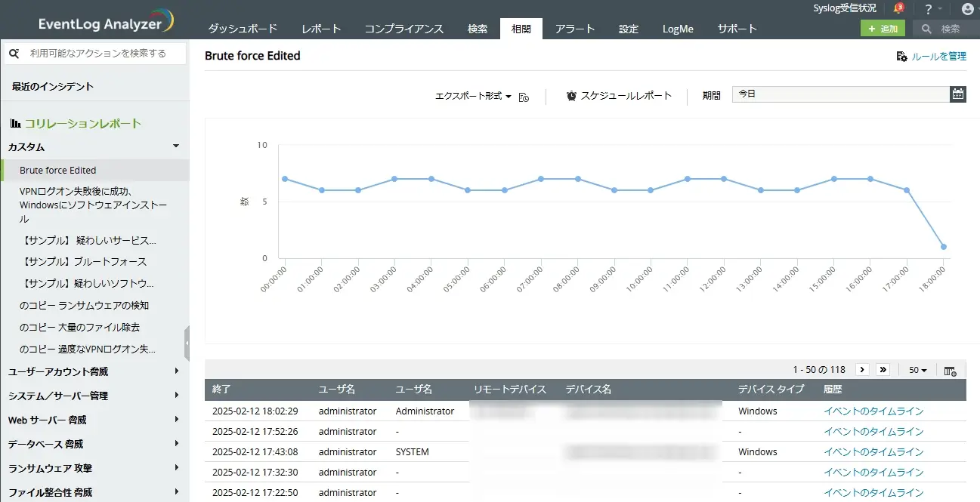Click the action search input field
The image size is (980, 502).
pos(103,54)
